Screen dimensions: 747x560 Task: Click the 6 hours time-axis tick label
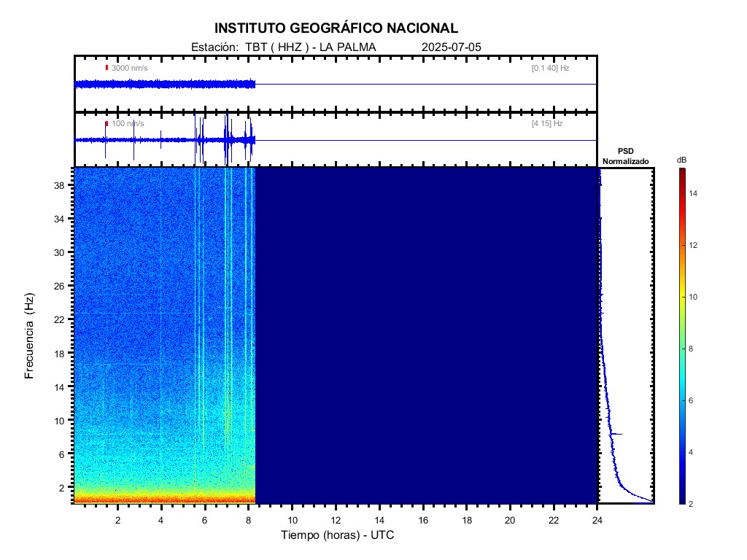205,521
